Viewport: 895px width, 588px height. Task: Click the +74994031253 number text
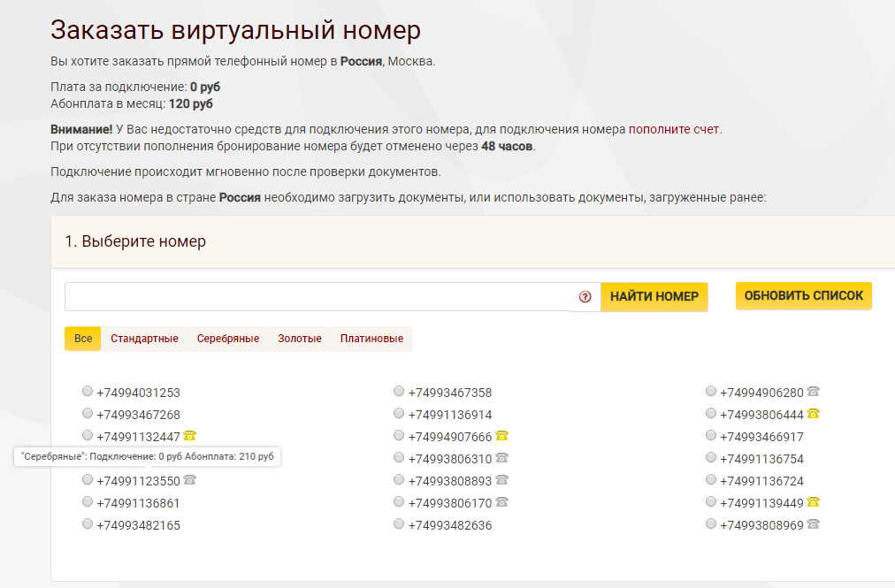click(138, 393)
